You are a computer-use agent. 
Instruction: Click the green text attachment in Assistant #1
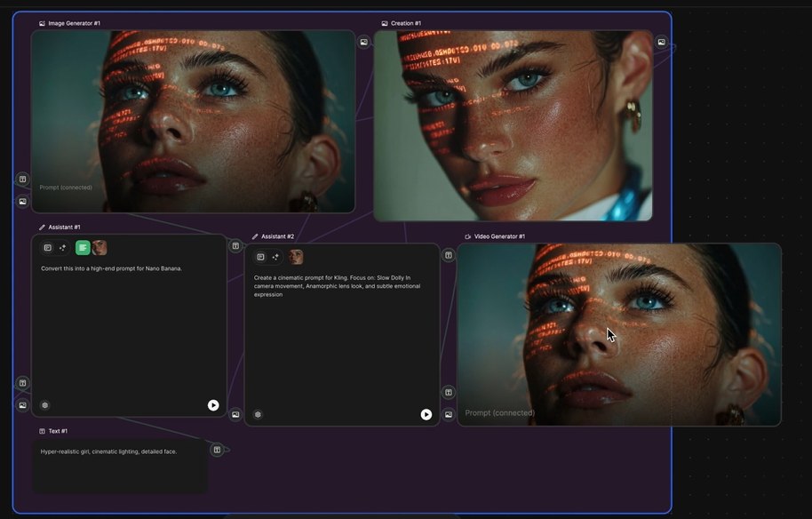coord(83,248)
